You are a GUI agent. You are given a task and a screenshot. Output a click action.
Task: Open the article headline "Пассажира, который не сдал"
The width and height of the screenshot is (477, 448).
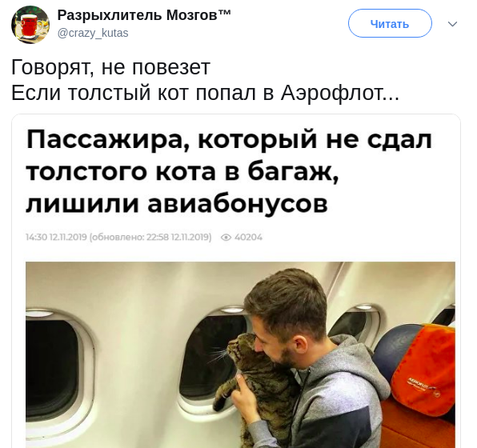(229, 140)
